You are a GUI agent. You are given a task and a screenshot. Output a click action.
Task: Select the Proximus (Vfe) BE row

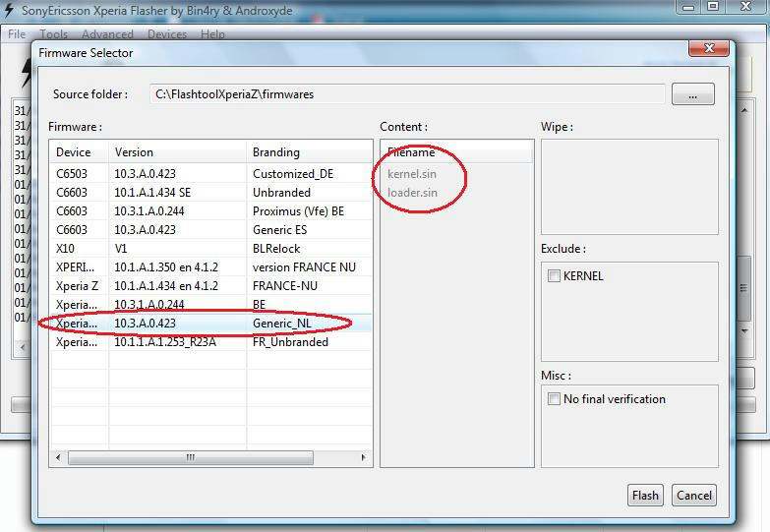click(x=211, y=211)
